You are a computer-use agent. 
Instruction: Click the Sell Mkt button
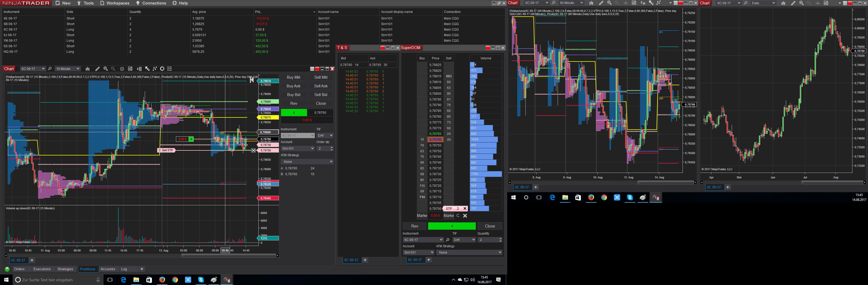coord(321,77)
